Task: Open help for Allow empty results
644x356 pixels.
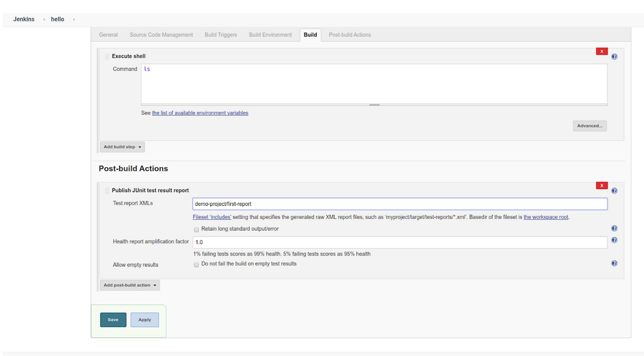Action: tap(614, 264)
